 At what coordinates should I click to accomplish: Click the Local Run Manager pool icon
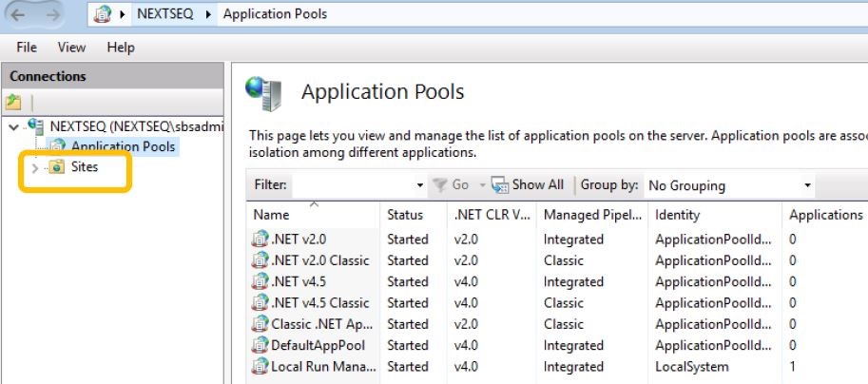pyautogui.click(x=260, y=366)
